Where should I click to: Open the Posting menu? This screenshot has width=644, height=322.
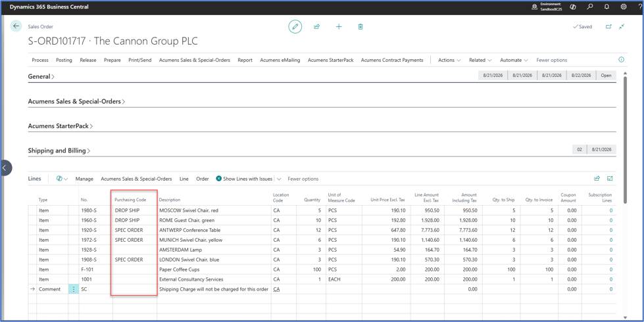click(64, 60)
